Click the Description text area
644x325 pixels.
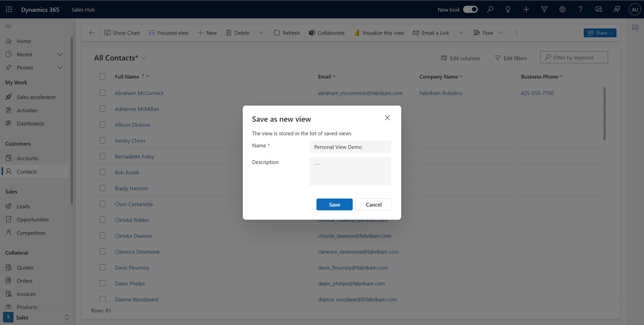[x=350, y=171]
